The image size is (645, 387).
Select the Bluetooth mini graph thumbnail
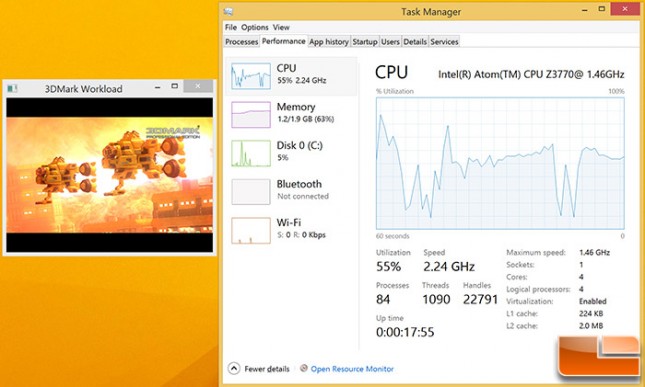tap(251, 191)
